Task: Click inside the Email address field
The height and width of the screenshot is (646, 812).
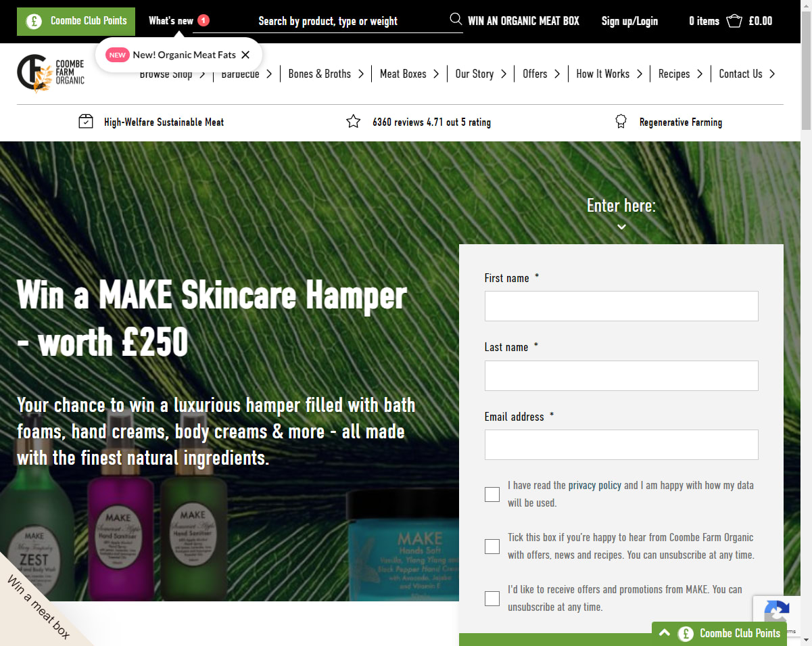Action: click(621, 444)
